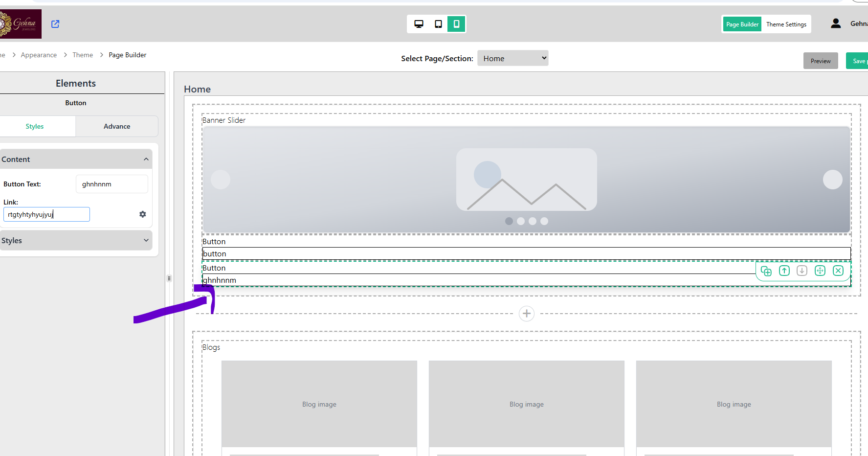
Task: Open the Advance tab
Action: click(117, 126)
